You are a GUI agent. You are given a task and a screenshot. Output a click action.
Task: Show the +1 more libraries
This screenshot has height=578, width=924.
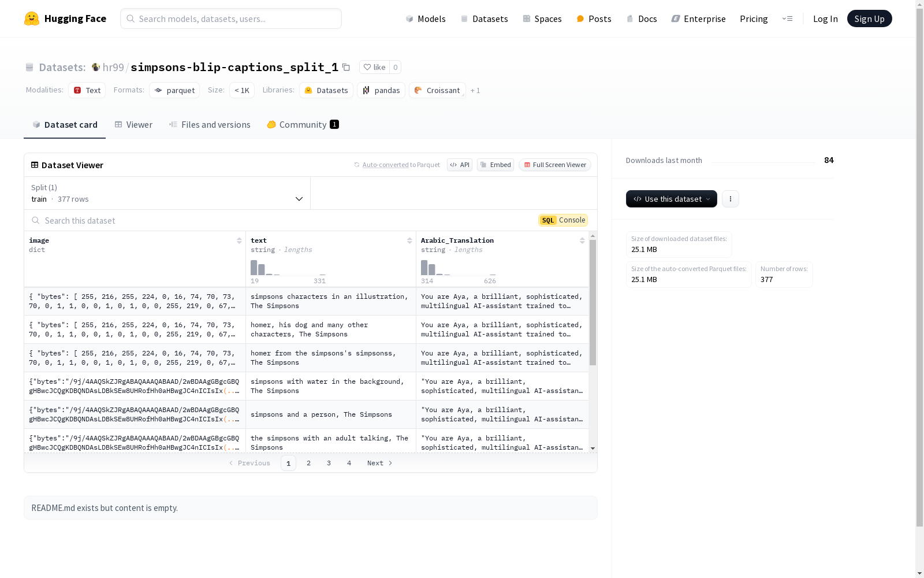tap(475, 90)
